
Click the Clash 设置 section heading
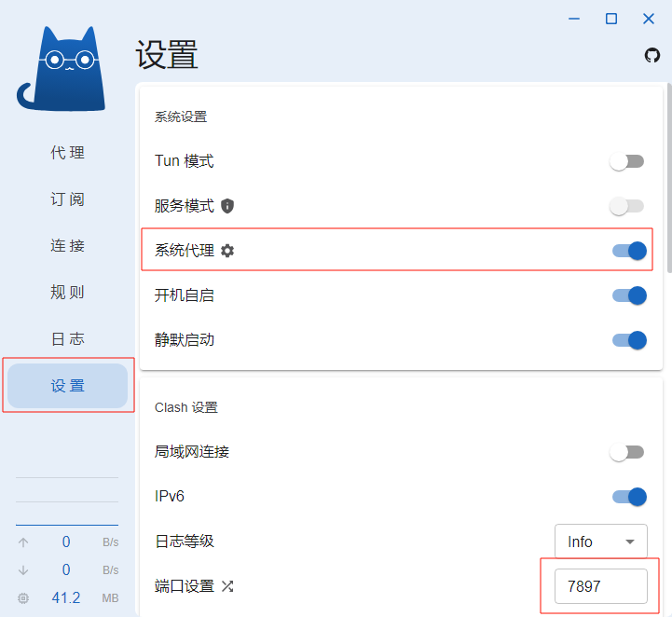(186, 407)
